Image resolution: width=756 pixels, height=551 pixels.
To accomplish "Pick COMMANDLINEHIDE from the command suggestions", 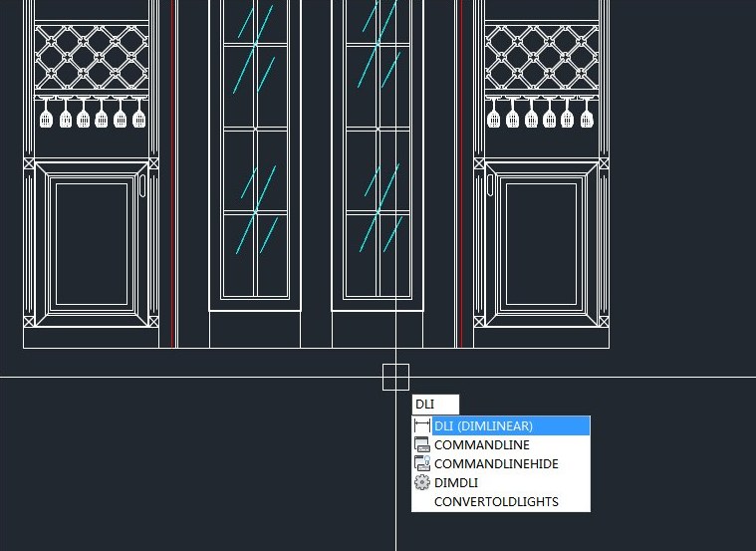I will click(501, 463).
